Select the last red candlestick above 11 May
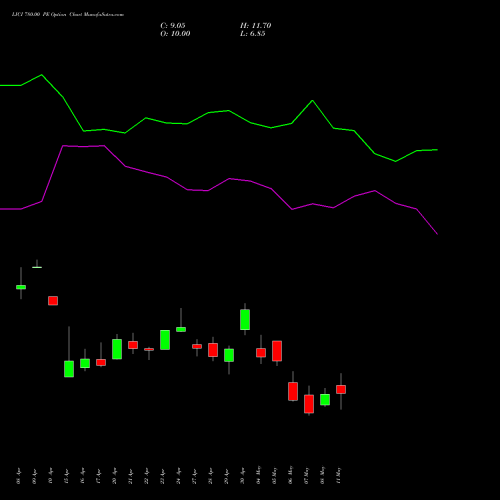Viewport: 500px width, 500px height. pyautogui.click(x=341, y=389)
